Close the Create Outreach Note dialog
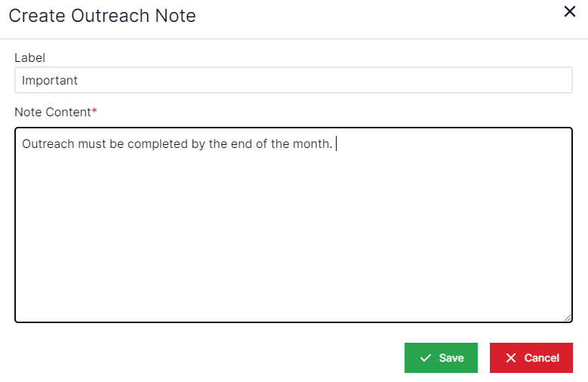The width and height of the screenshot is (588, 382). pos(570,11)
